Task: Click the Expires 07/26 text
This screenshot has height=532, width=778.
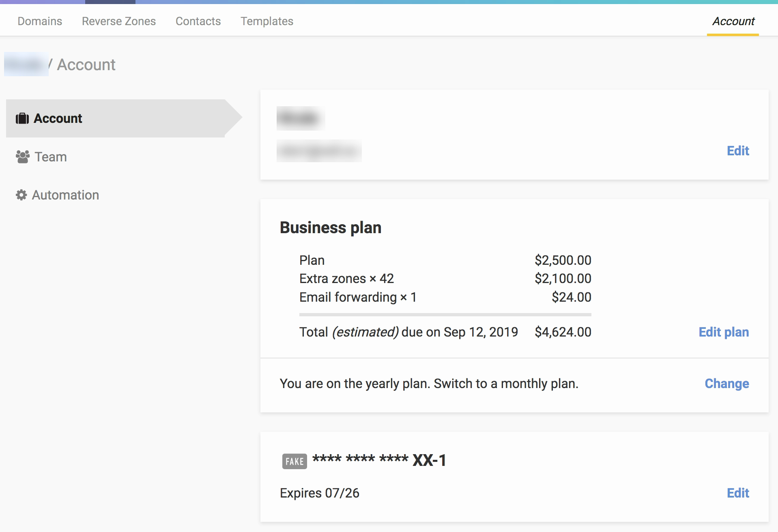Action: (320, 493)
